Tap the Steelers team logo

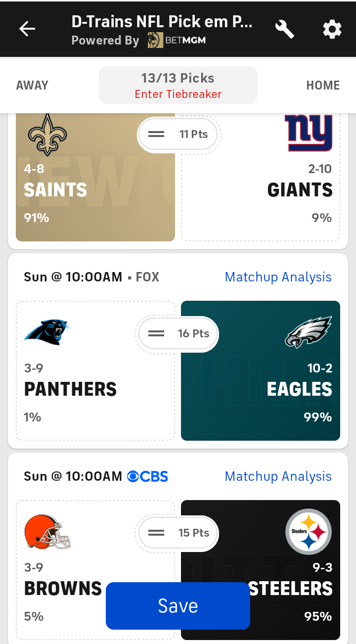pyautogui.click(x=309, y=532)
